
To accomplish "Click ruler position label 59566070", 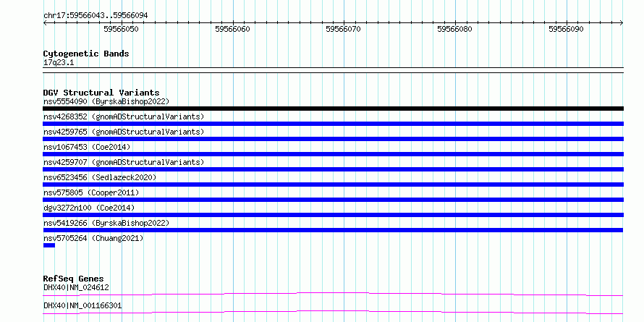I will [344, 29].
